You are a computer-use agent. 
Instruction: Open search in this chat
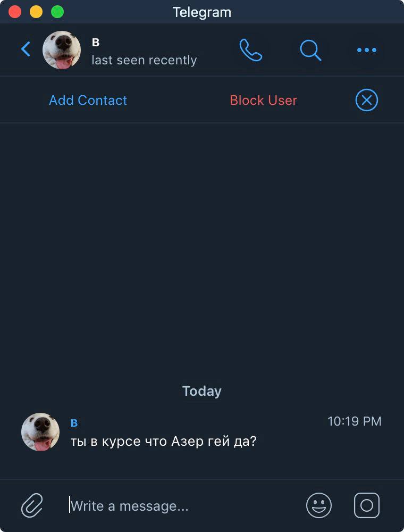click(x=310, y=50)
